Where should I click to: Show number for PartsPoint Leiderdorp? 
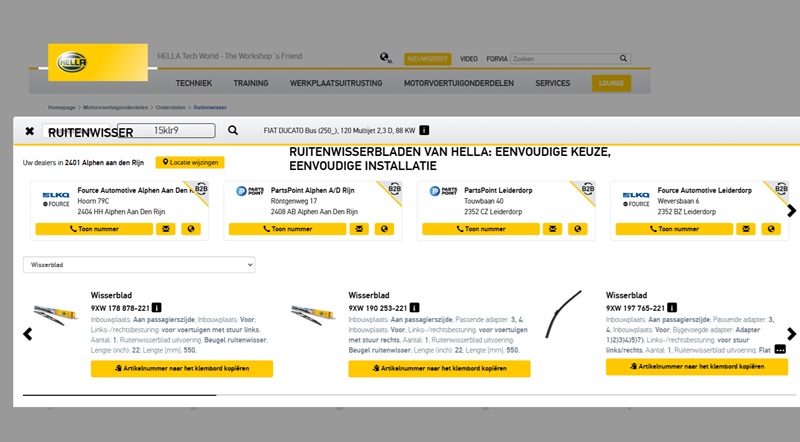[481, 229]
